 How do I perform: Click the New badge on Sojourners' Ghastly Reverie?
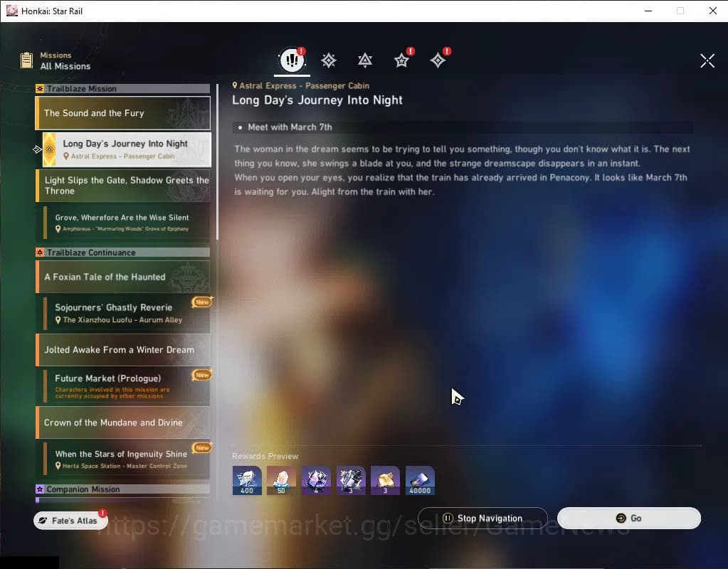[202, 302]
